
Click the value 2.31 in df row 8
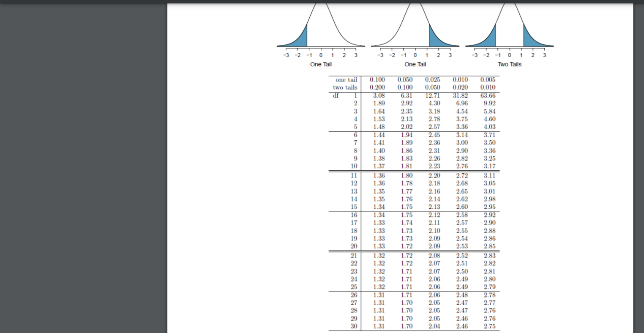point(434,150)
